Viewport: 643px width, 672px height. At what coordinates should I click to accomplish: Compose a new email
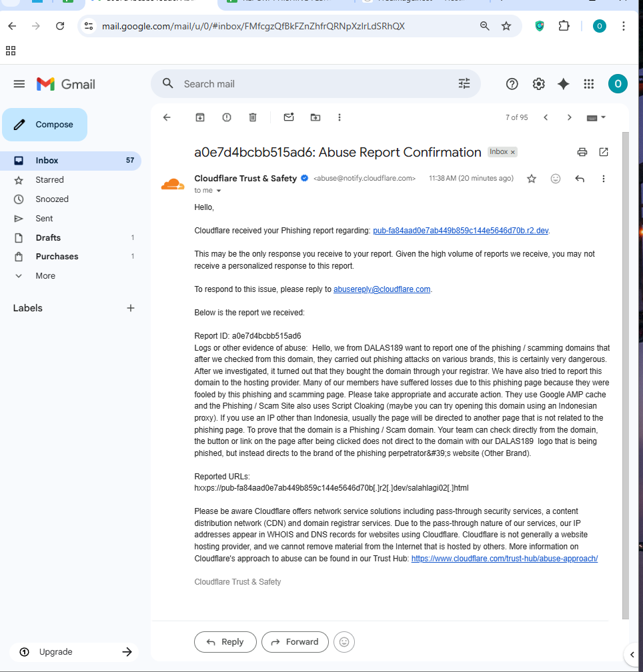(45, 125)
